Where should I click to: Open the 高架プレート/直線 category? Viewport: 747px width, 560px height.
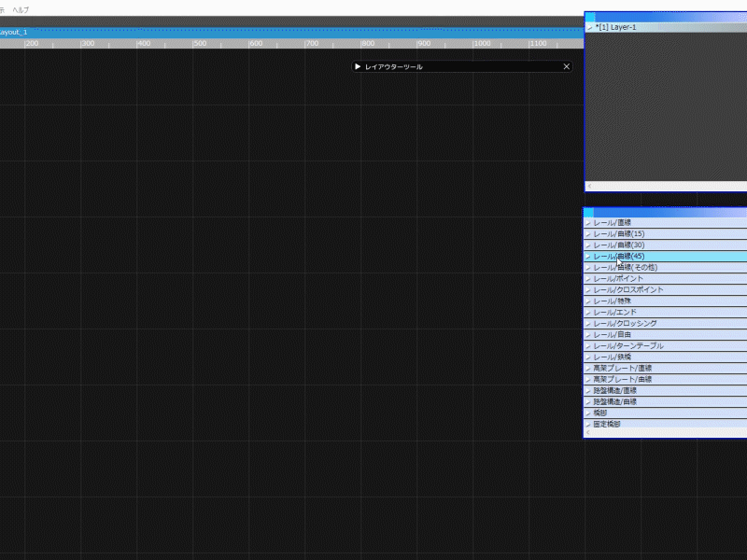tap(623, 368)
